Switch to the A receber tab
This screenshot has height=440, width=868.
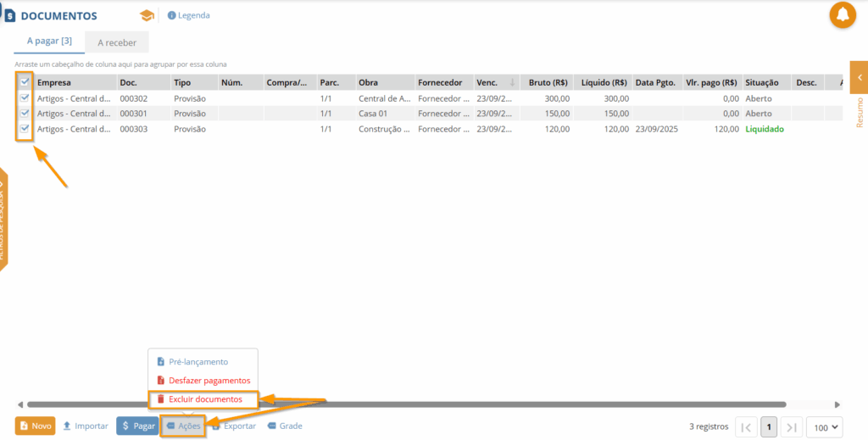(117, 42)
